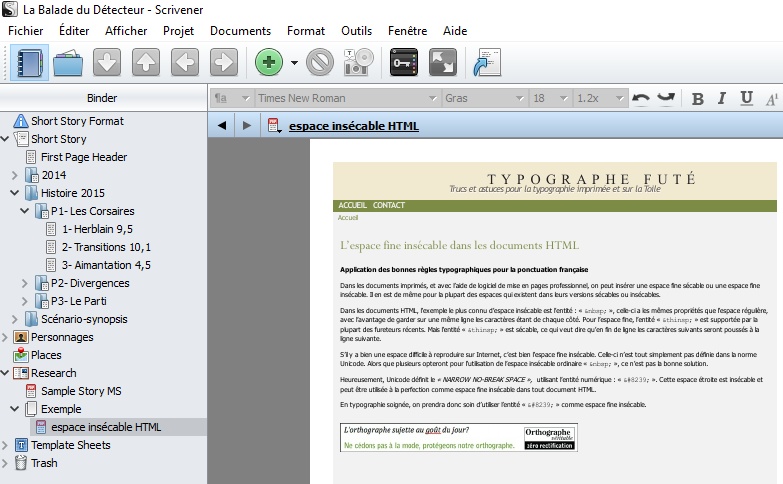Select 1- Herblain 9,5 document
The image size is (783, 484).
tap(97, 229)
